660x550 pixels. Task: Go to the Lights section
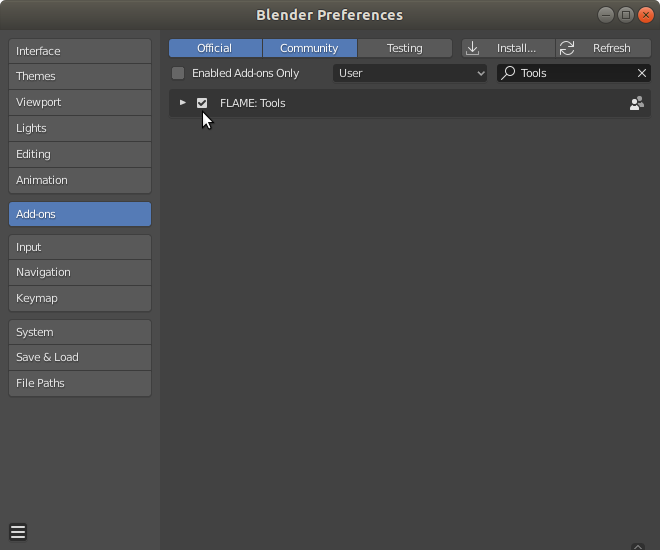80,128
